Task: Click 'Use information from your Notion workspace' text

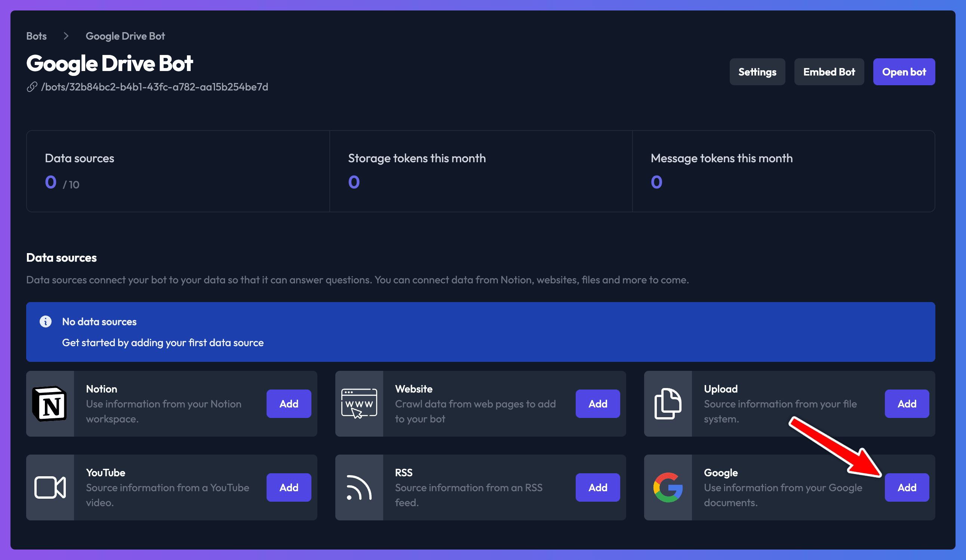Action: [x=164, y=411]
